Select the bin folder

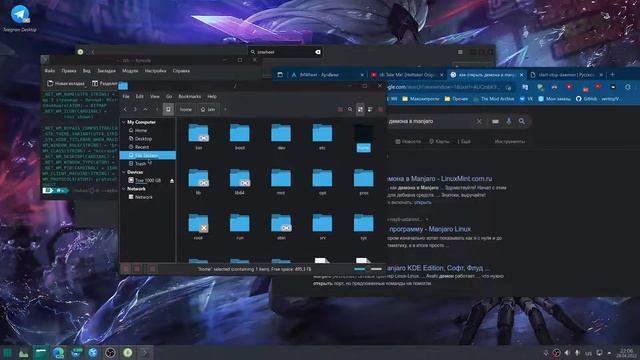pyautogui.click(x=198, y=137)
